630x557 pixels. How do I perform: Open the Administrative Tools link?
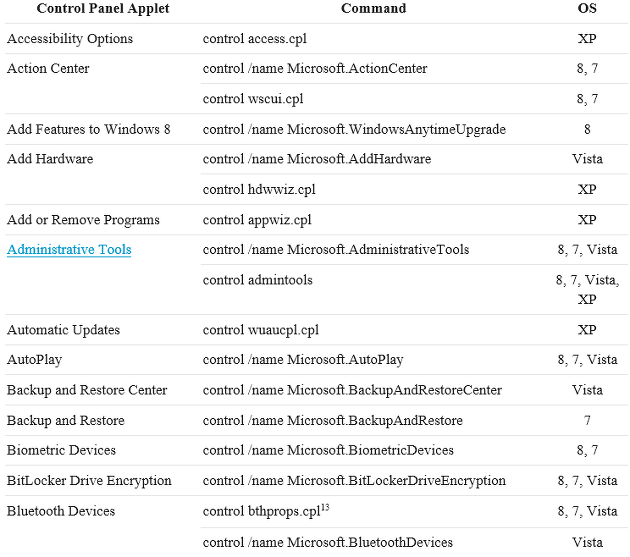click(69, 250)
